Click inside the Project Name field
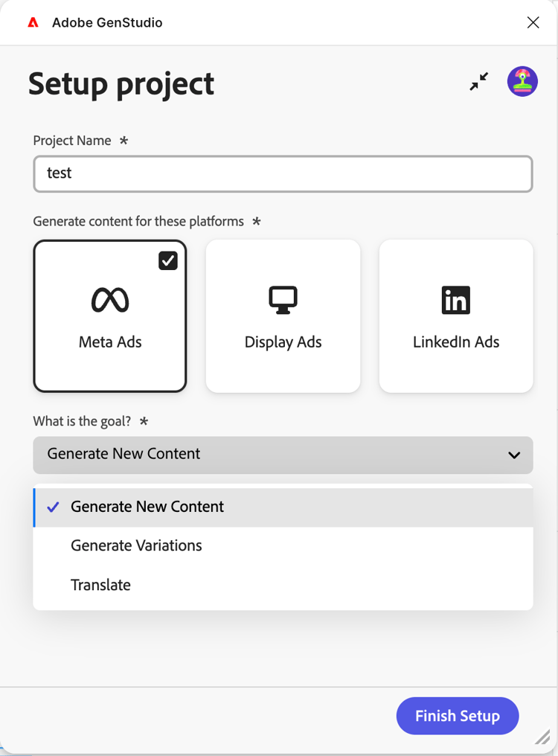Image resolution: width=558 pixels, height=756 pixels. 283,173
